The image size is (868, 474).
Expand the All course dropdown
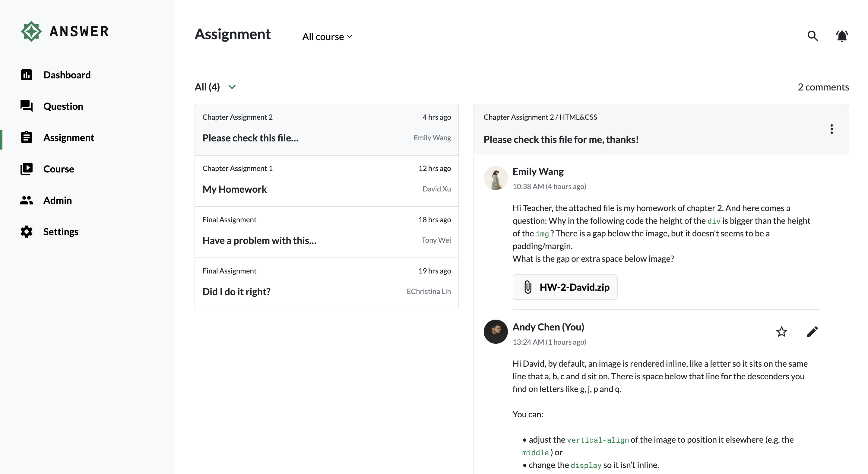(x=327, y=36)
